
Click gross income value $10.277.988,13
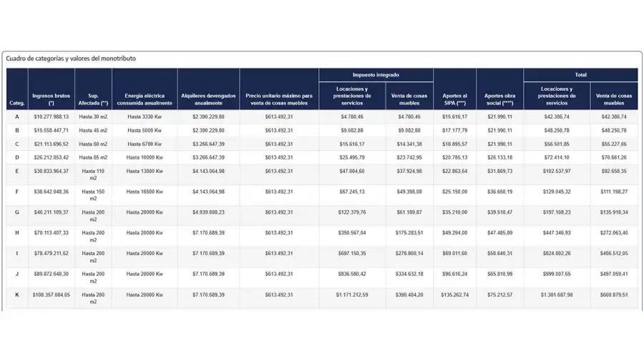51,117
